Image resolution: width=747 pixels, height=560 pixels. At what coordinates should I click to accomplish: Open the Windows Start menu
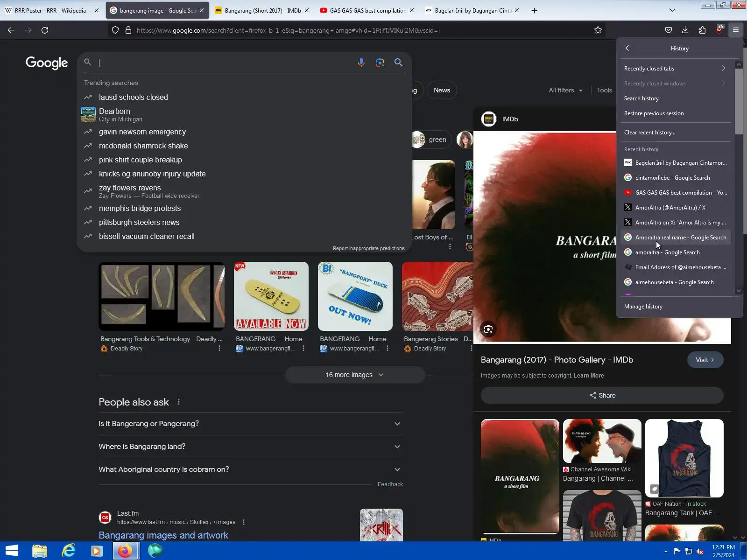click(11, 551)
